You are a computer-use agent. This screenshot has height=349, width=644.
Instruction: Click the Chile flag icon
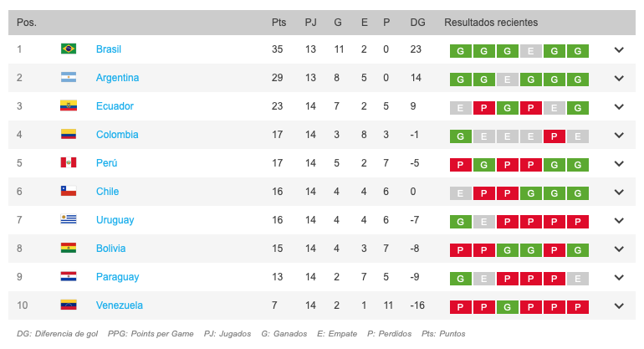(69, 192)
